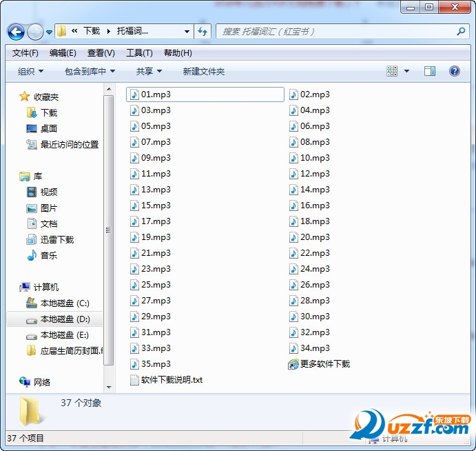Select file 02.mp3
This screenshot has height=451, width=476.
click(x=309, y=94)
